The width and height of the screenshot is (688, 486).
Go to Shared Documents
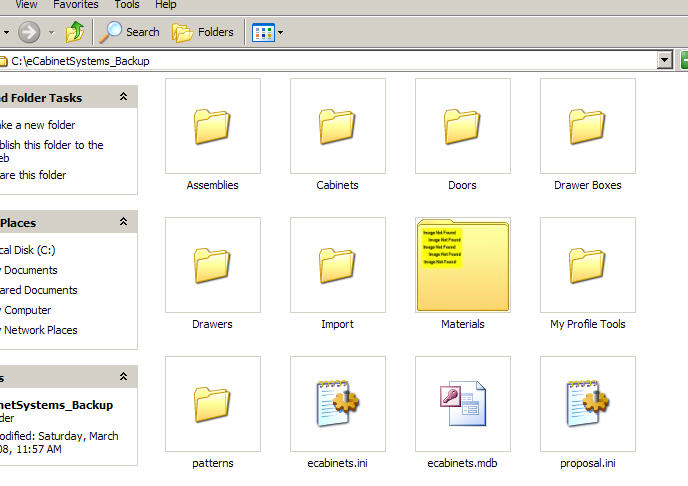pyautogui.click(x=39, y=290)
